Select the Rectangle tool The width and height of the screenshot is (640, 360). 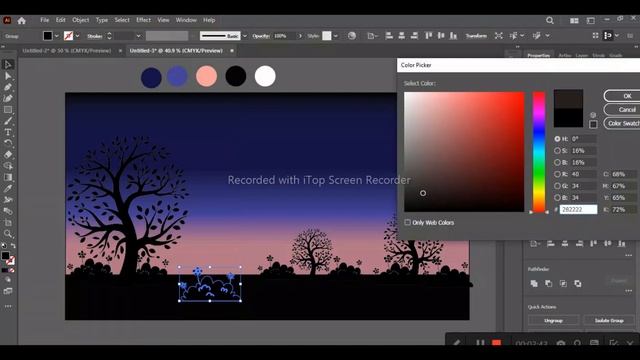coord(8,110)
